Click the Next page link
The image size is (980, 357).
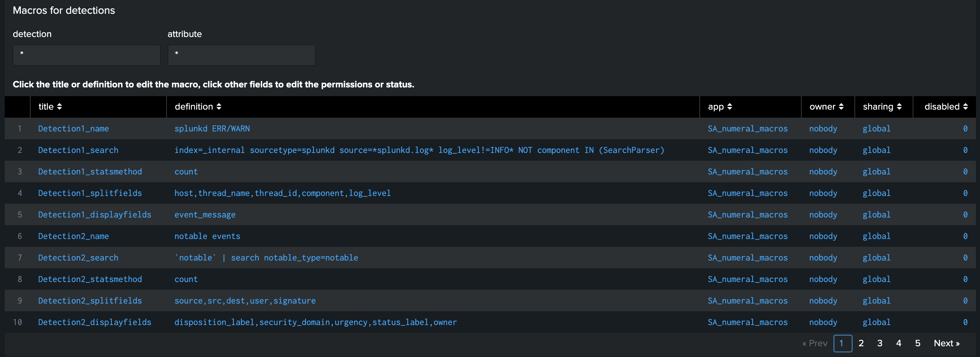point(946,343)
